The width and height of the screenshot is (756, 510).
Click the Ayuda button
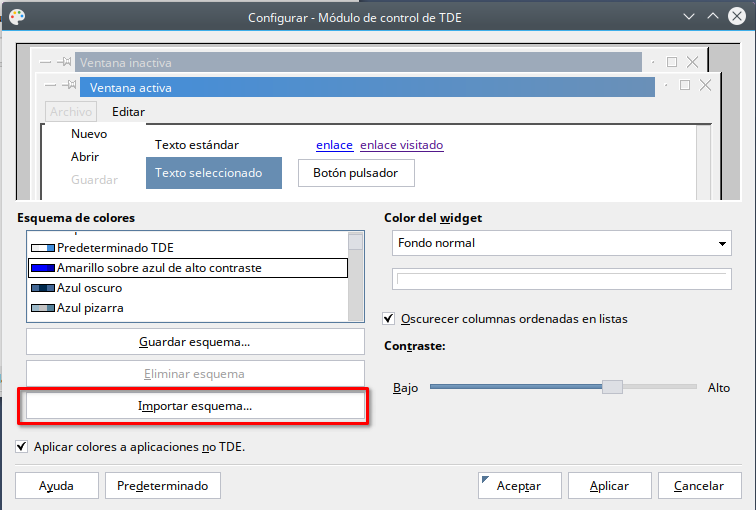tap(57, 485)
